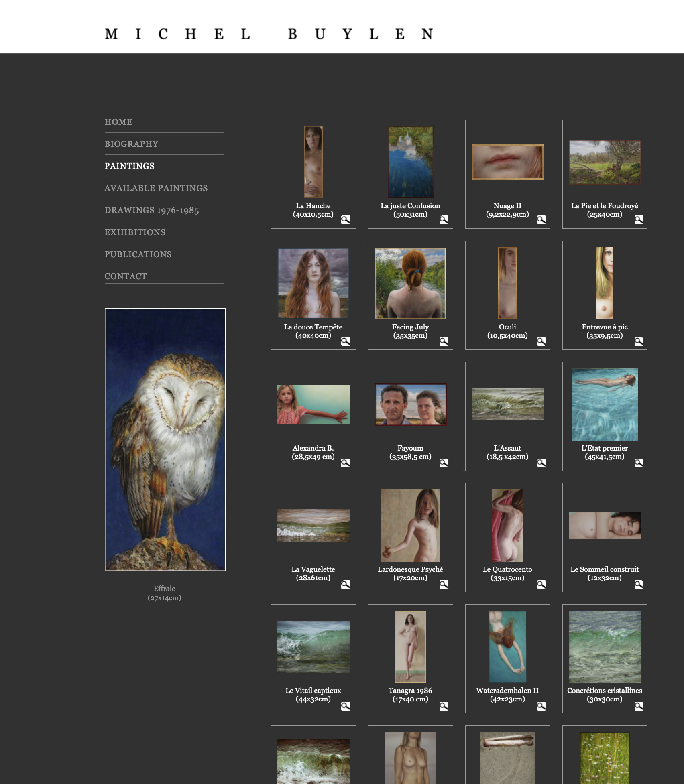
Task: Click the magnifier icon under La Hanche
Action: coord(346,220)
